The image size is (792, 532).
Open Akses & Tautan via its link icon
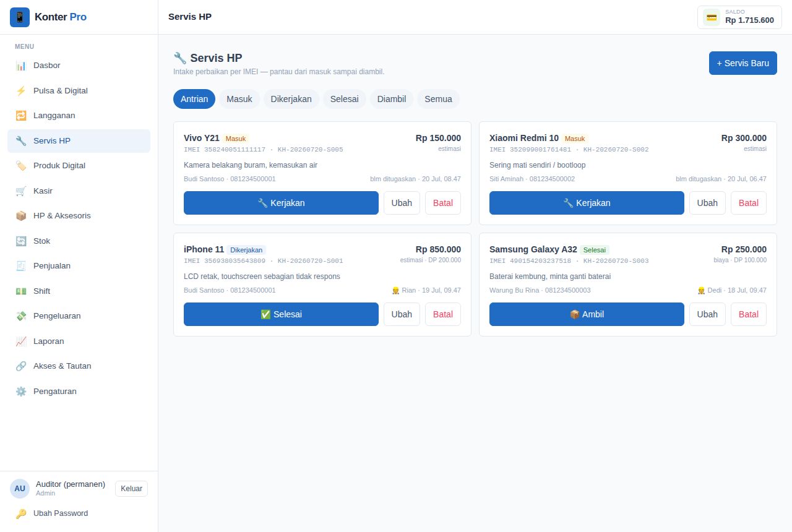click(x=21, y=366)
